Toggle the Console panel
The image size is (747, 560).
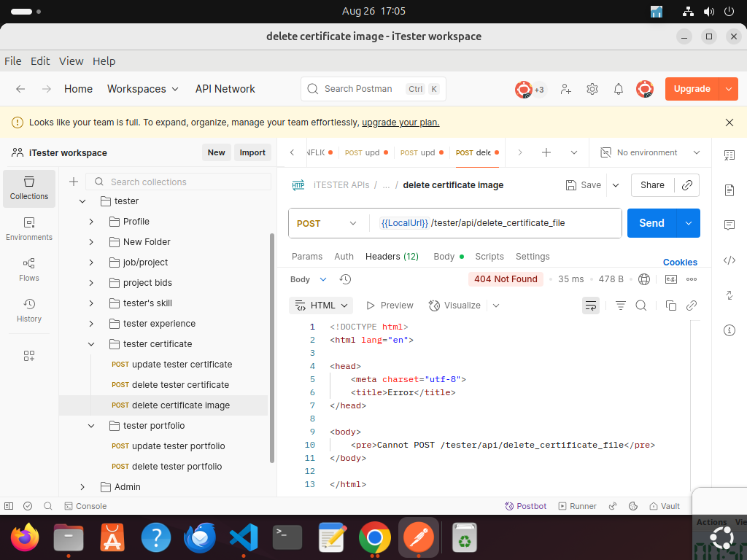click(85, 506)
